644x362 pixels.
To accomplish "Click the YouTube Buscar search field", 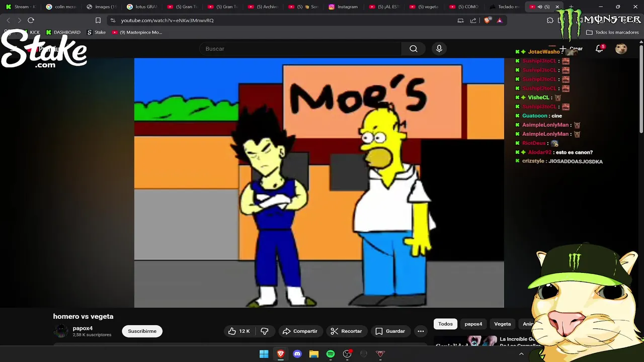I will (300, 49).
